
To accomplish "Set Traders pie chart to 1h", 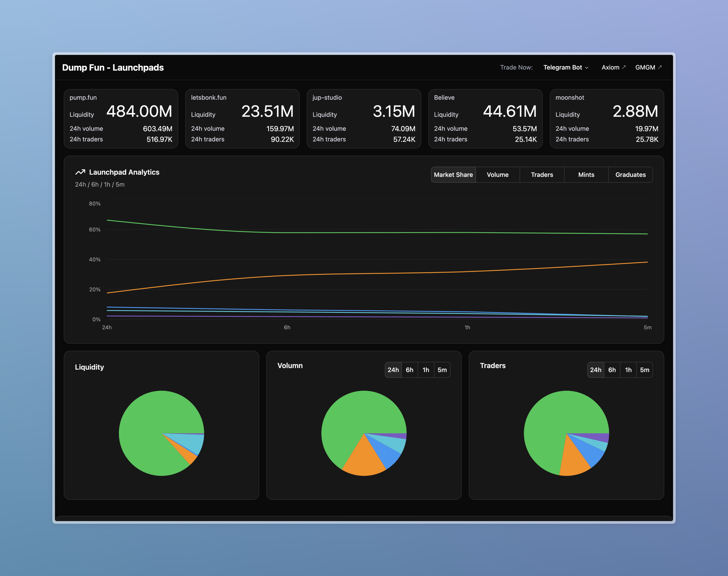I will click(628, 370).
